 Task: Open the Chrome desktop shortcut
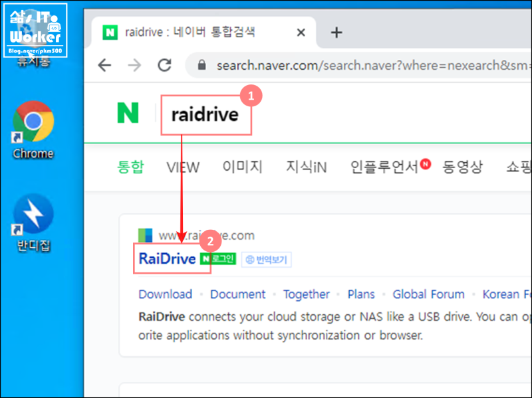click(x=33, y=130)
